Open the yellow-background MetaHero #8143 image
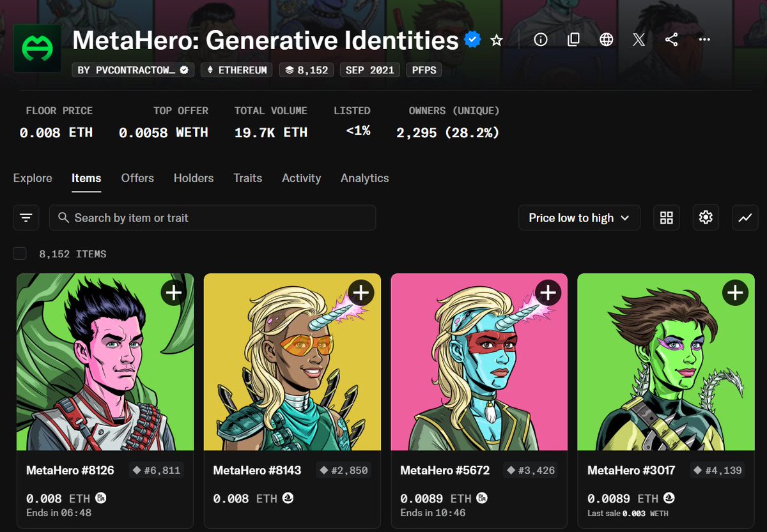Image resolution: width=767 pixels, height=532 pixels. click(292, 362)
